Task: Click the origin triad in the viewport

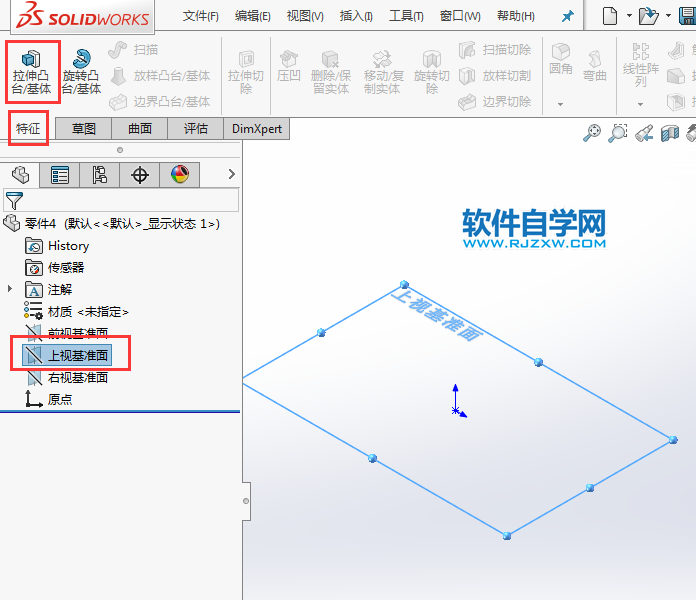Action: coord(458,402)
